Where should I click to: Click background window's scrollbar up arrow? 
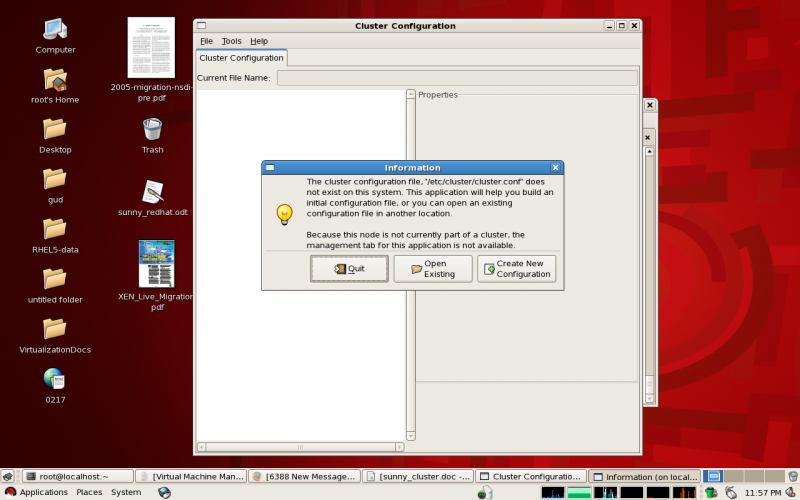tap(649, 152)
